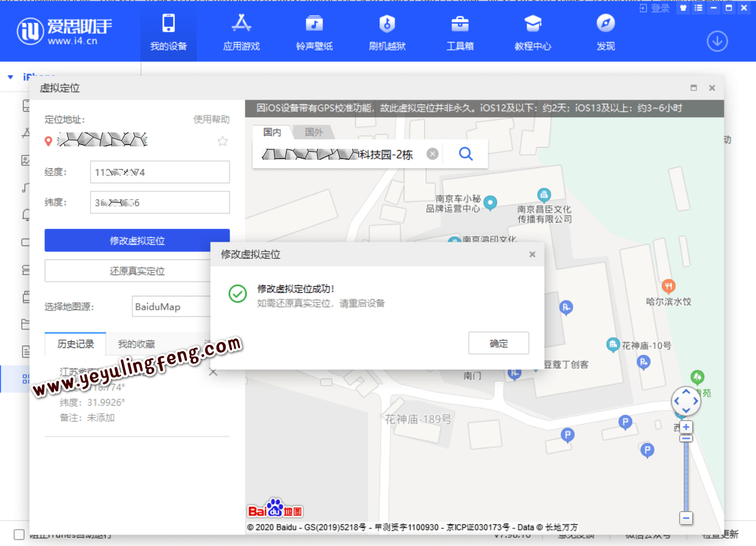Click the 花神庙-189号 map label

(418, 419)
